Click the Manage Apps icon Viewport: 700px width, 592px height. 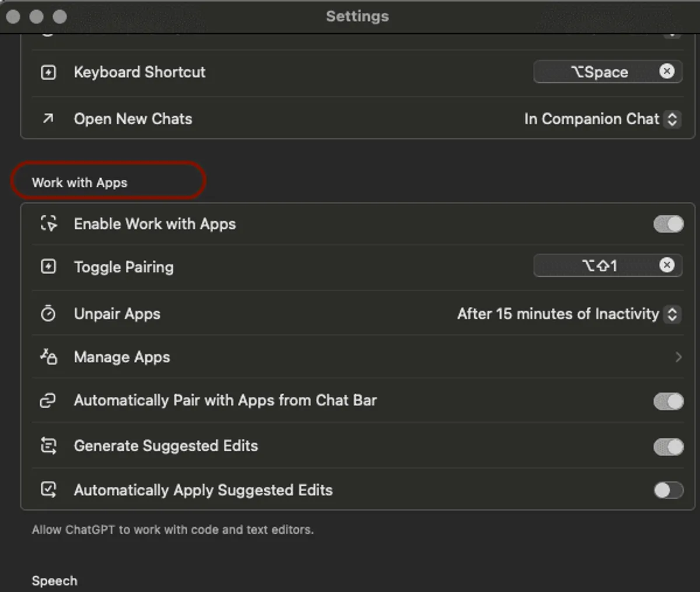coord(48,357)
